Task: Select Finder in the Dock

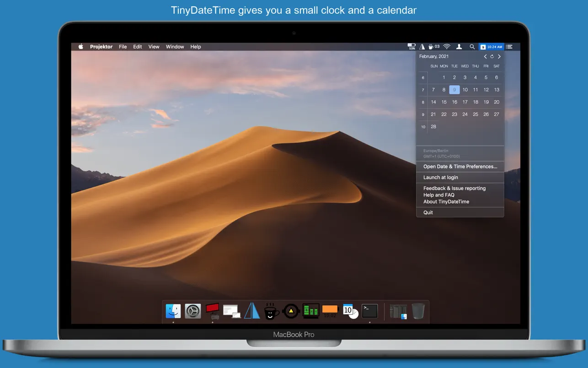Action: coord(172,311)
